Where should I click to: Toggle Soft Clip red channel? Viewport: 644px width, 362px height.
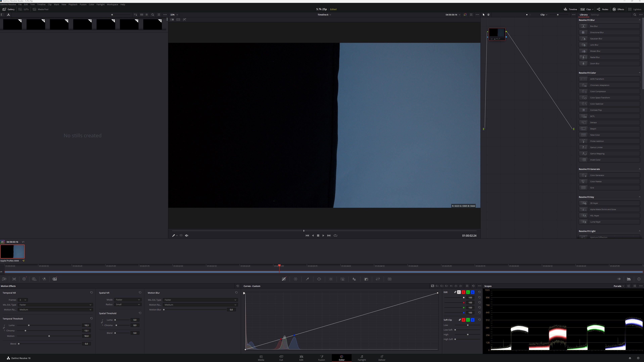463,320
